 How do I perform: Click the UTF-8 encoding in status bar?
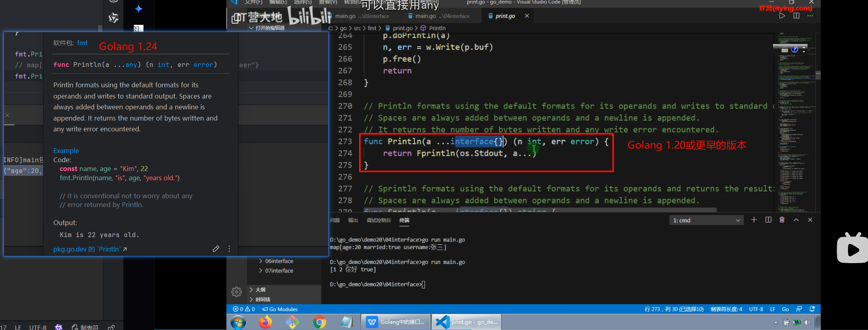pos(756,309)
